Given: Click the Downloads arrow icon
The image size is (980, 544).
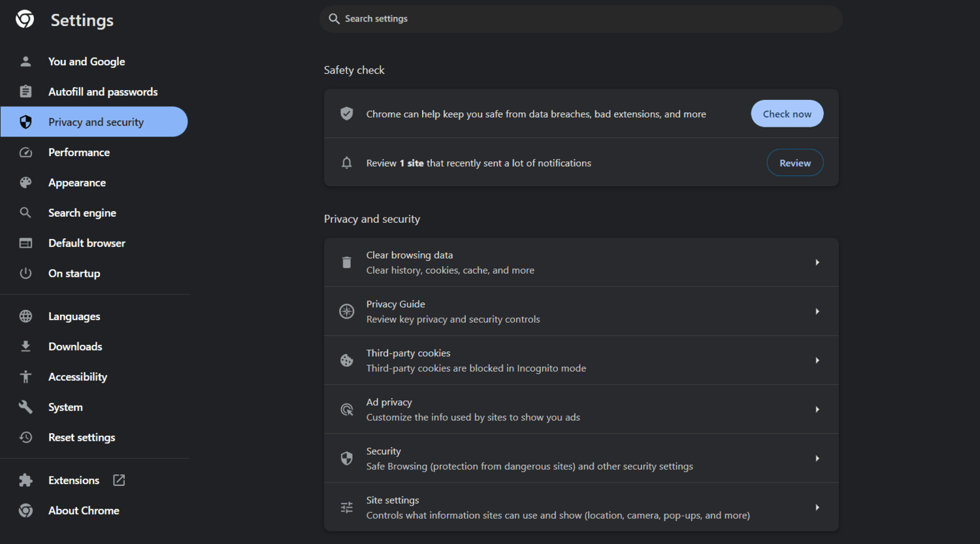Looking at the screenshot, I should click(x=25, y=347).
